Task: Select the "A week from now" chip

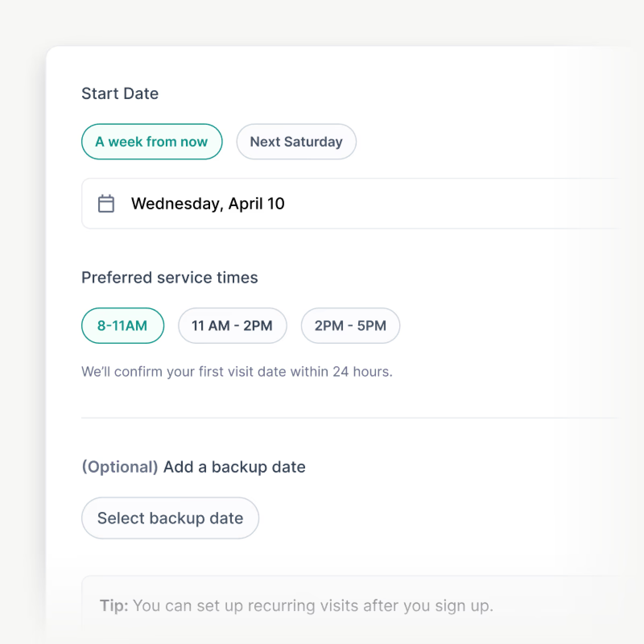Action: tap(152, 142)
